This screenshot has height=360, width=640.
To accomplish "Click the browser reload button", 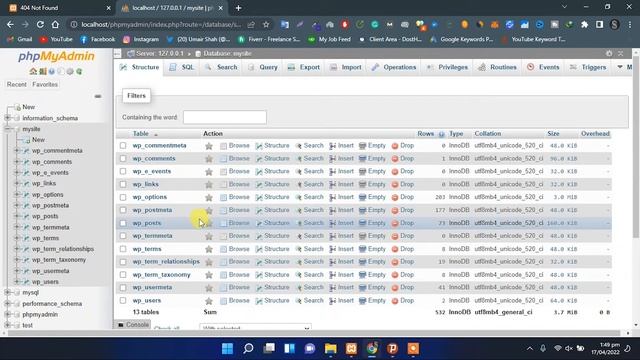I will [40, 24].
